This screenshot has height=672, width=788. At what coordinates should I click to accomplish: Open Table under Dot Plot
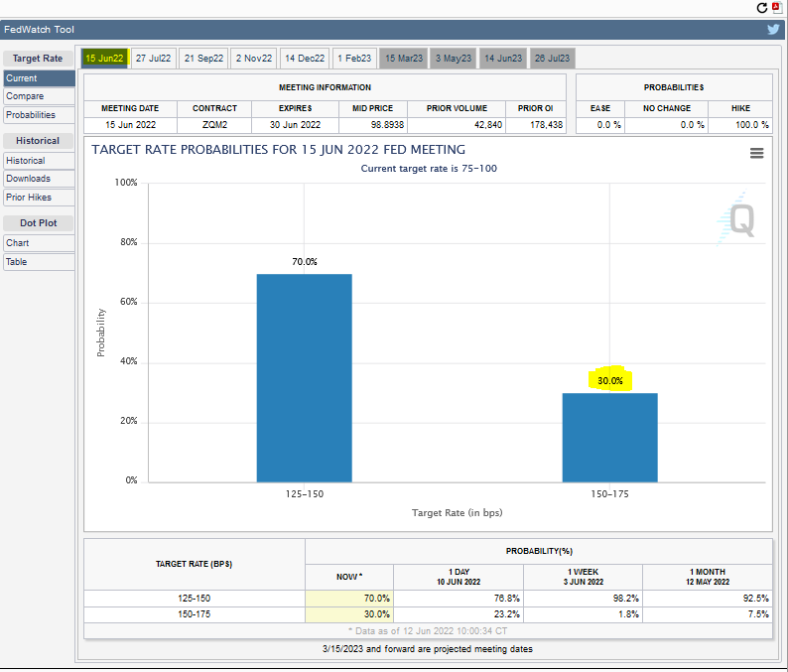[39, 262]
